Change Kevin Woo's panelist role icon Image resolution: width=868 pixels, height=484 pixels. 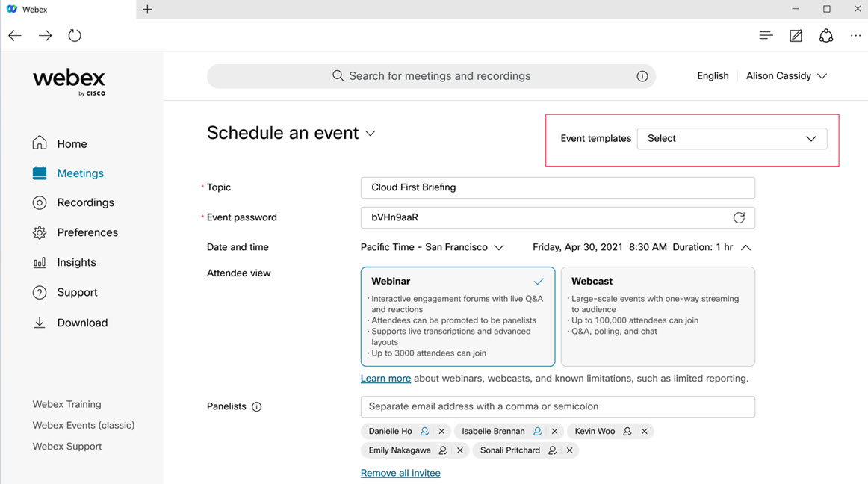[x=627, y=431]
